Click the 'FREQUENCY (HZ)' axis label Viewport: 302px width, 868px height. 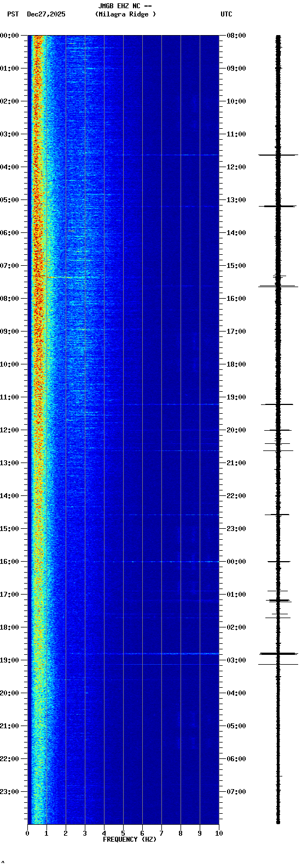click(x=130, y=840)
